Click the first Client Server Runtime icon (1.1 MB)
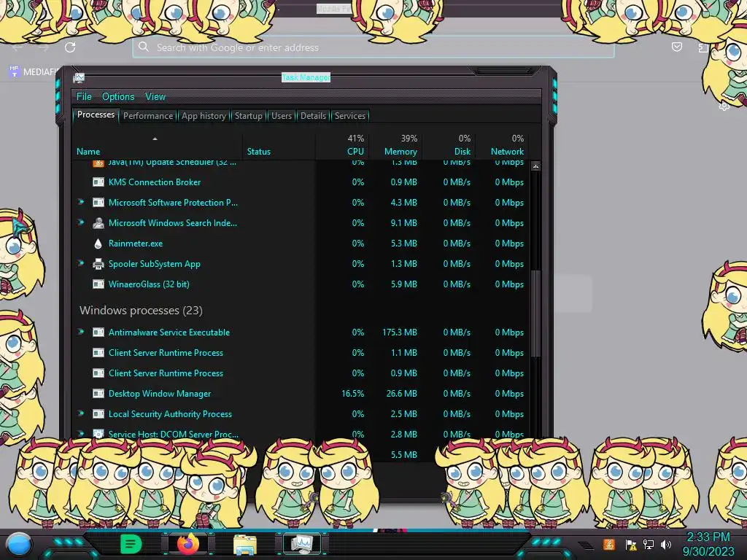Viewport: 747px width, 560px height. pyautogui.click(x=98, y=353)
